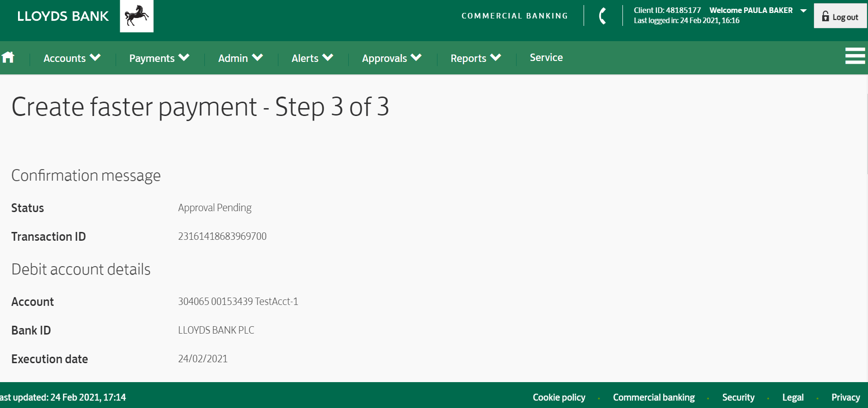The image size is (868, 408).
Task: Open the Cookie policy link
Action: (559, 397)
